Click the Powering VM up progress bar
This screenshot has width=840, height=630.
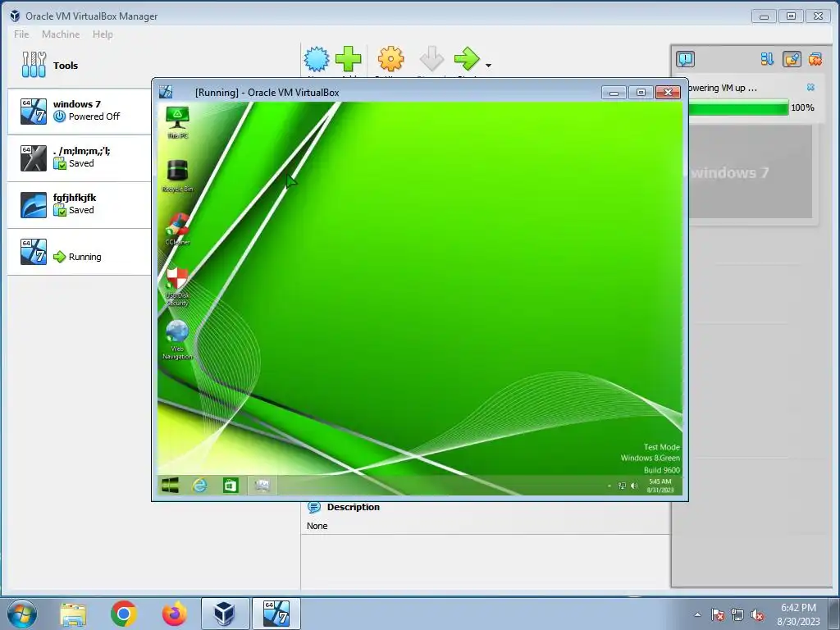pyautogui.click(x=739, y=108)
